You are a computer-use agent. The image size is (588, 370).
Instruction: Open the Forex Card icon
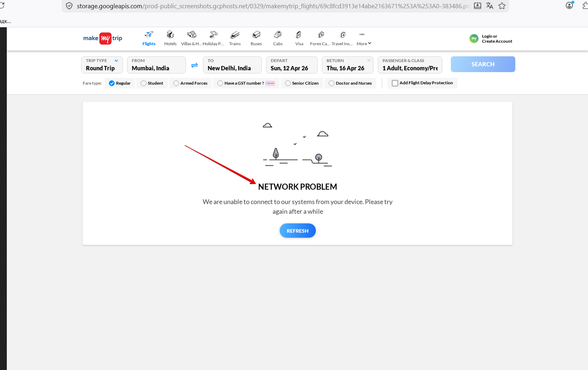coord(321,35)
